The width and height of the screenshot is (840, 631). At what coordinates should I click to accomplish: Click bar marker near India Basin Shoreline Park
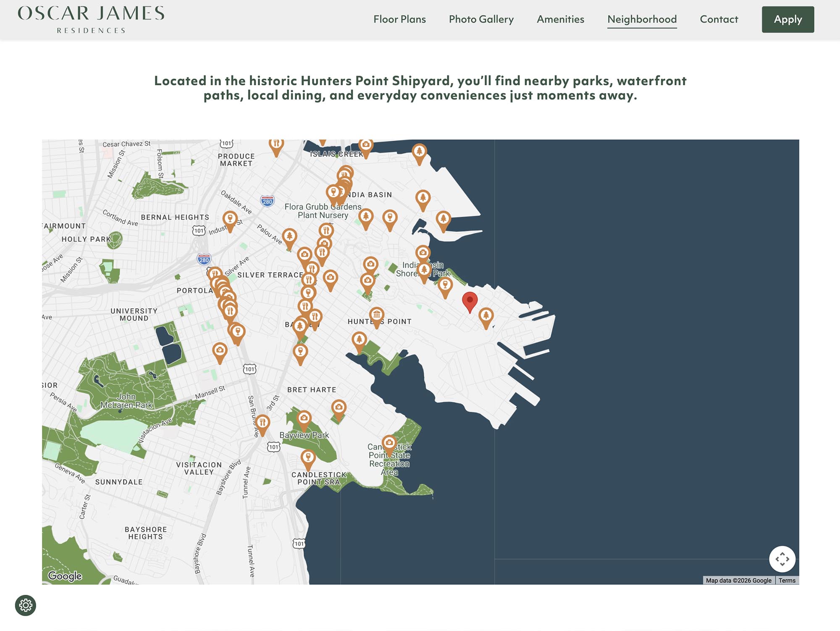[x=445, y=288]
